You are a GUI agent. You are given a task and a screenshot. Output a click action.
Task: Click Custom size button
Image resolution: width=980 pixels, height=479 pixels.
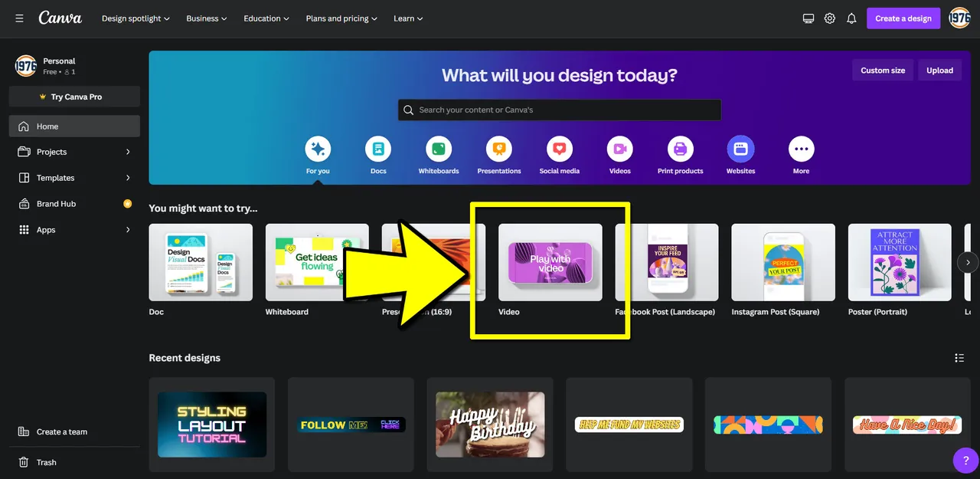click(x=883, y=71)
